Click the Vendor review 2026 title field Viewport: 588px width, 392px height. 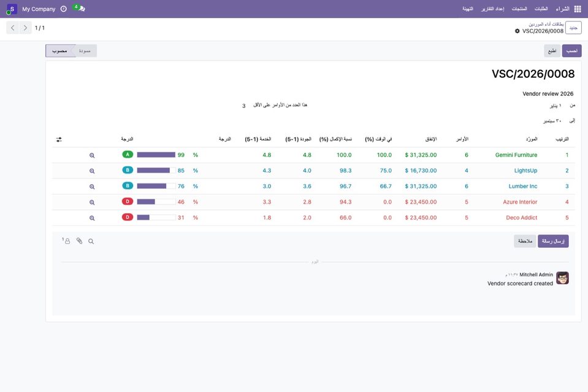(548, 94)
